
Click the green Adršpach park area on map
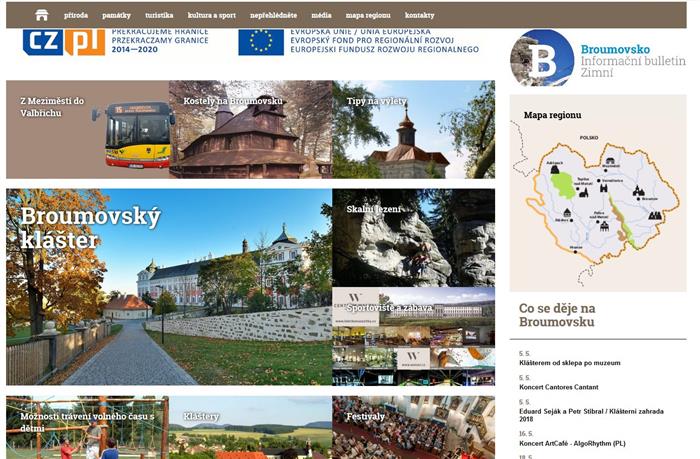click(562, 186)
